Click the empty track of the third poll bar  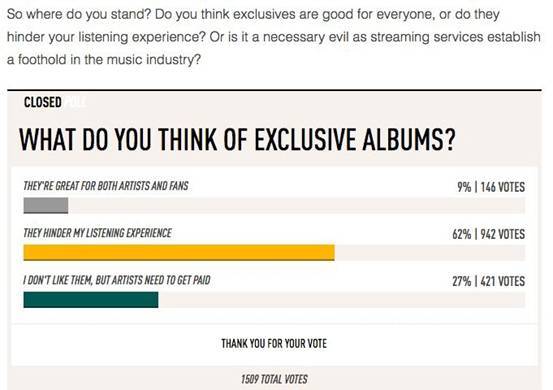click(x=342, y=300)
